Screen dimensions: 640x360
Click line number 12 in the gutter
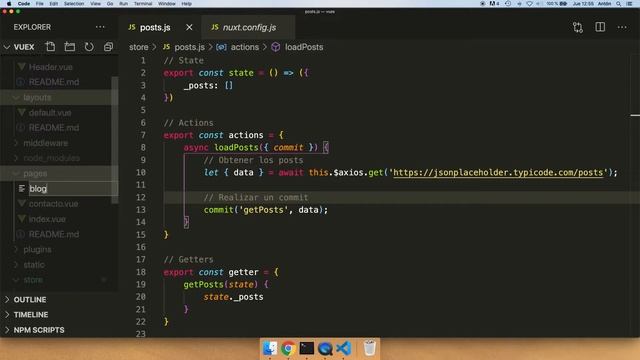click(141, 198)
